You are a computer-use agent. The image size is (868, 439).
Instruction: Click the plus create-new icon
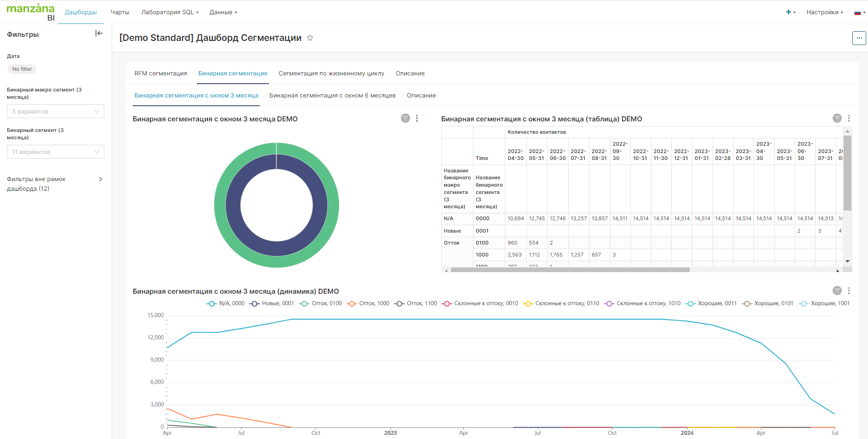click(788, 12)
